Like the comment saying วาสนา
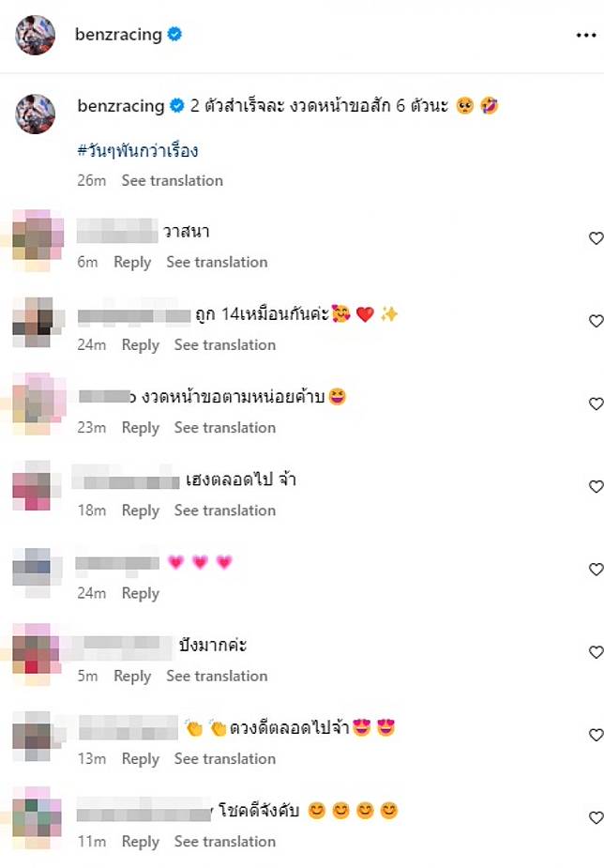Screen dimensions: 604x868 pyautogui.click(x=596, y=238)
